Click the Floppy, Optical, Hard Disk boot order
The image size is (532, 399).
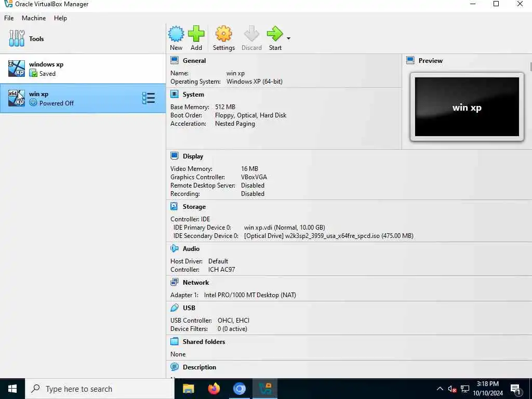[x=251, y=115]
